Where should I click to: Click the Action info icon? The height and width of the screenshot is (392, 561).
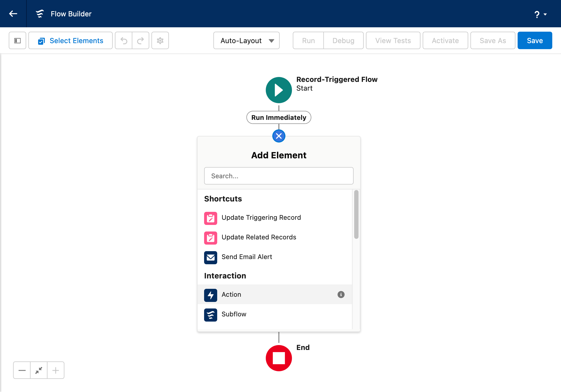click(341, 295)
